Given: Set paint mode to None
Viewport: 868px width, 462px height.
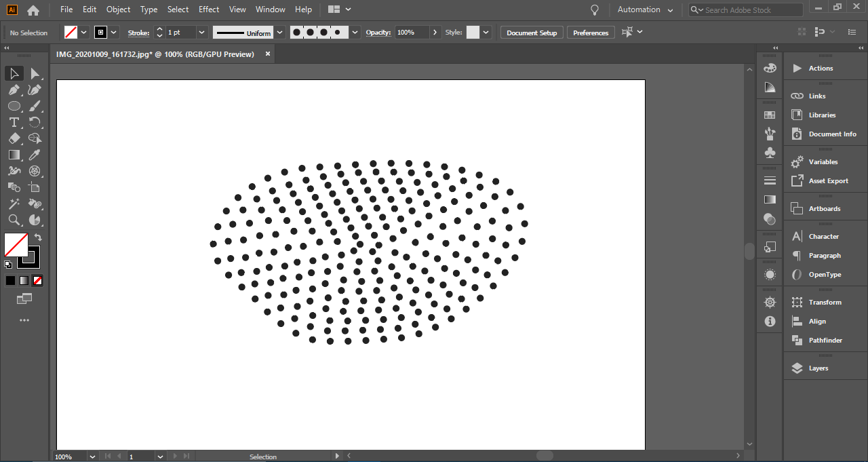Looking at the screenshot, I should [x=37, y=280].
